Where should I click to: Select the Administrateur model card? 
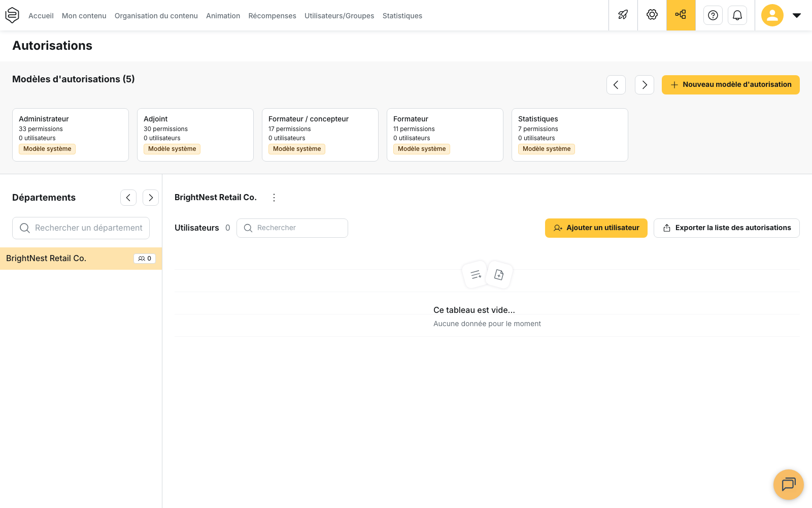71,135
